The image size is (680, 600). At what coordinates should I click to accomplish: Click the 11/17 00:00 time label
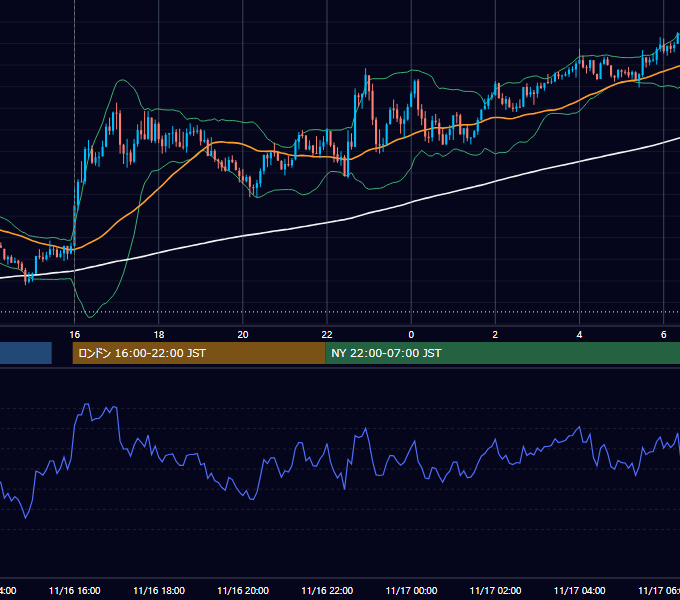(411, 590)
